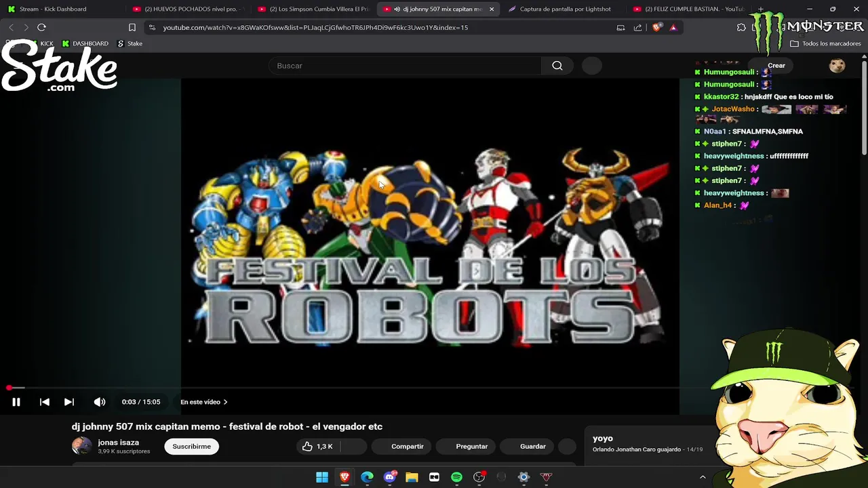Open the DASHBOARD bookmark
The height and width of the screenshot is (488, 868).
tap(85, 43)
